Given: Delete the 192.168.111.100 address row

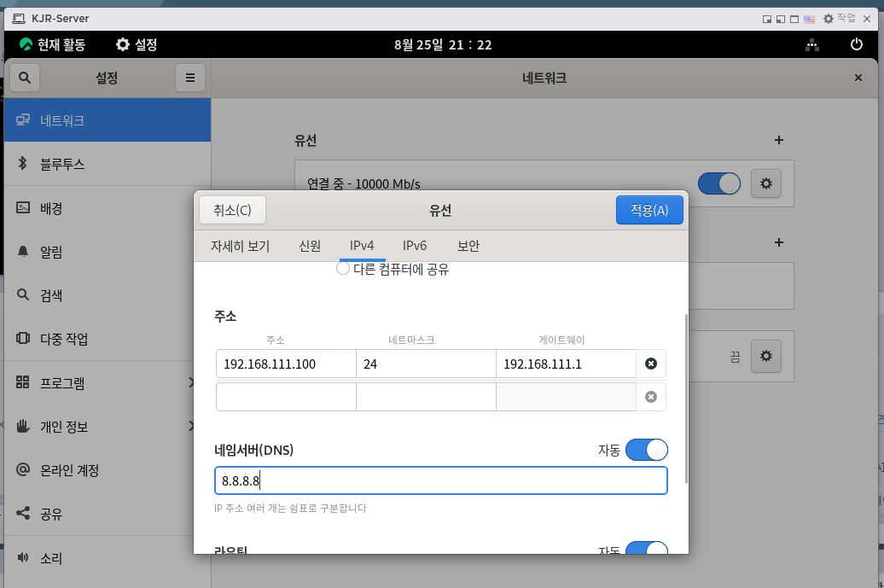Looking at the screenshot, I should click(650, 364).
